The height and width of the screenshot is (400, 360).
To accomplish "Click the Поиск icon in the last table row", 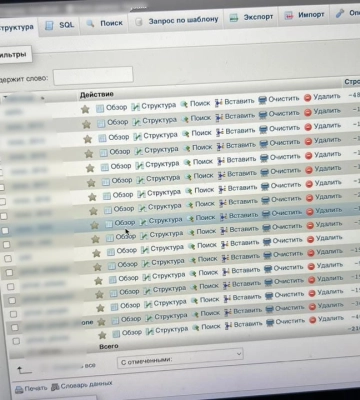I will coord(196,327).
